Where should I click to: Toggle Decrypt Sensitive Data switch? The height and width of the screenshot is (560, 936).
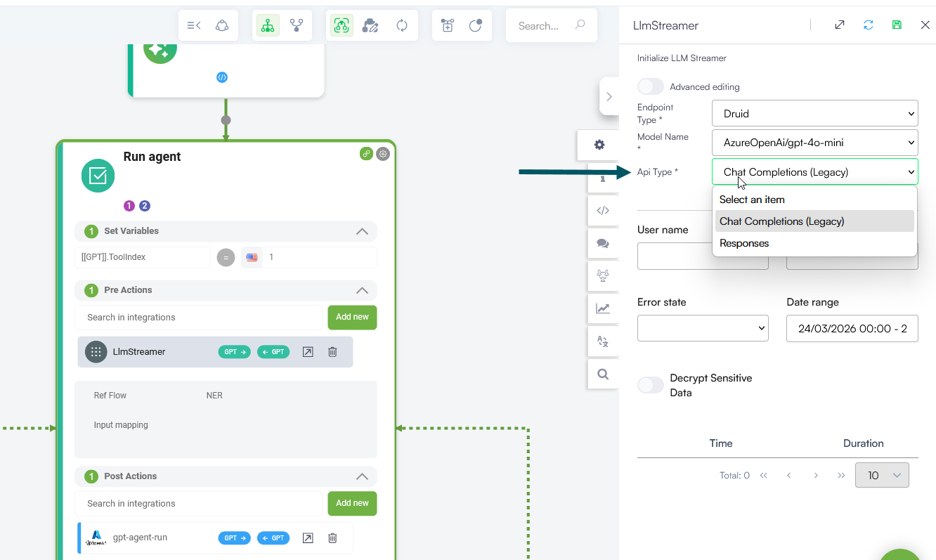650,385
